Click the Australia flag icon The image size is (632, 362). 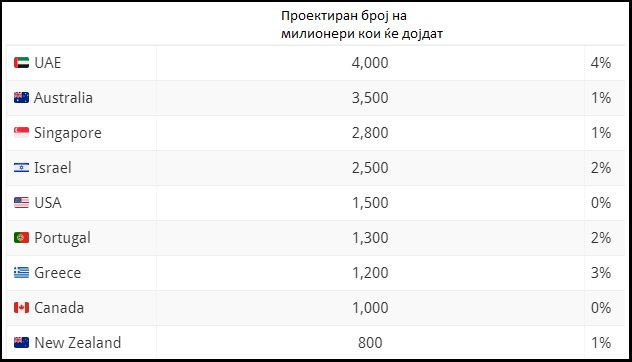pos(21,98)
